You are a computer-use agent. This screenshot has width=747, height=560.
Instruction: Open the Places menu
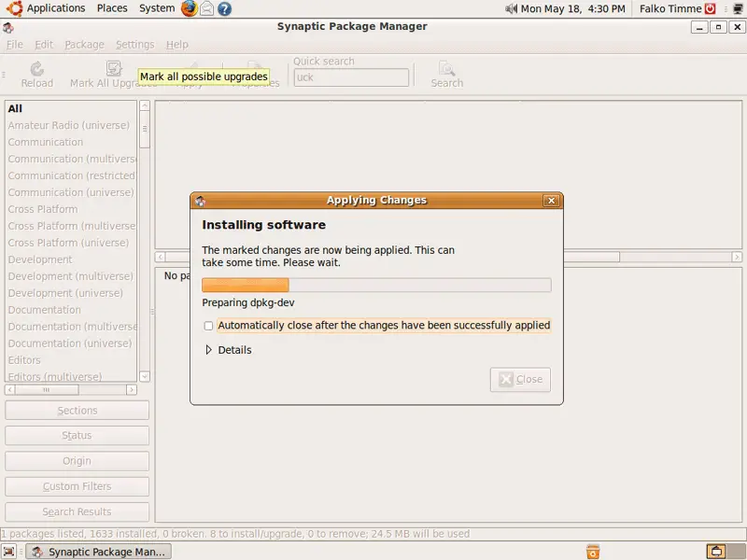click(112, 8)
